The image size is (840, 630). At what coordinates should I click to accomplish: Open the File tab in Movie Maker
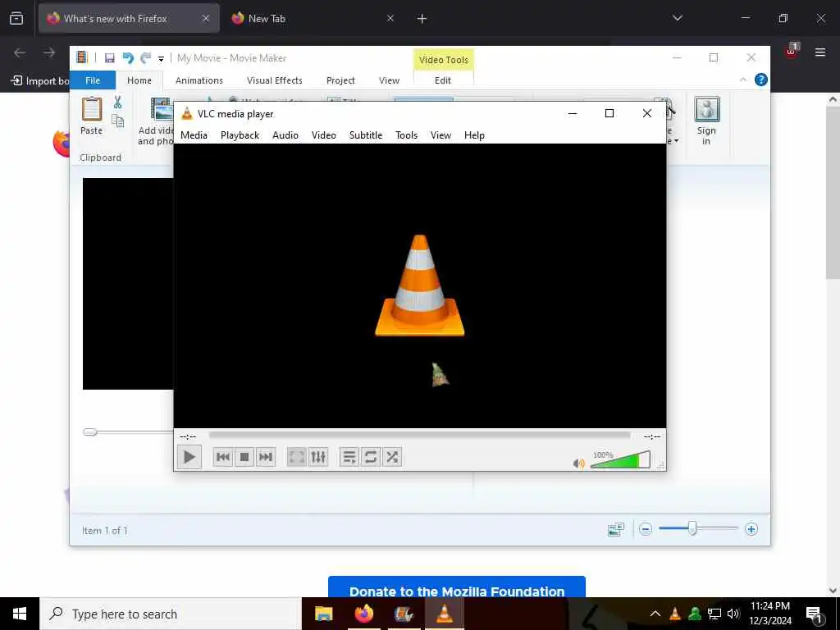[x=93, y=80]
